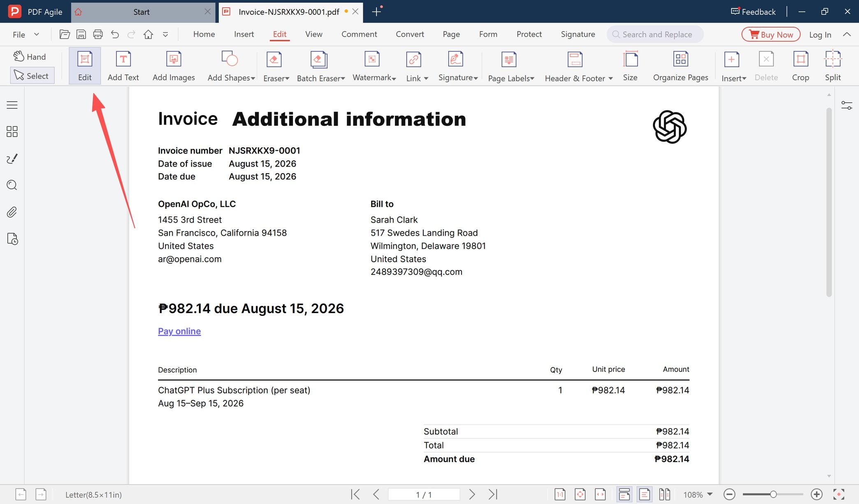
Task: Enable two-page view mode
Action: click(x=664, y=494)
